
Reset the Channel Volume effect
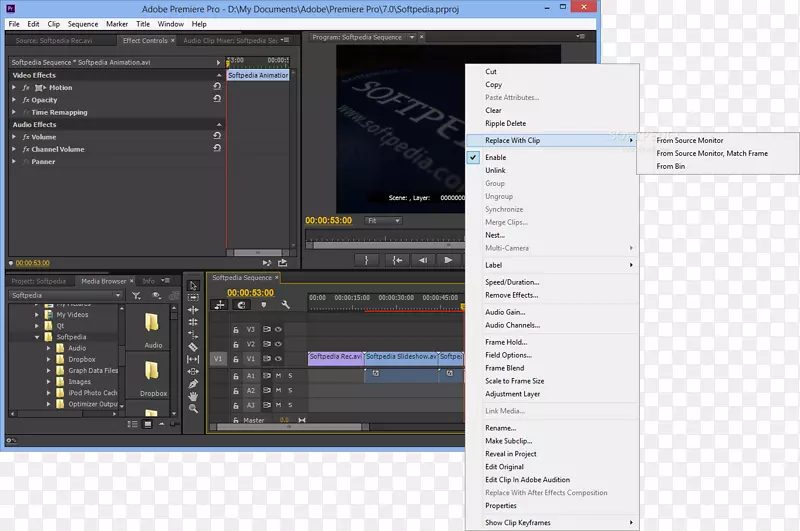[217, 148]
